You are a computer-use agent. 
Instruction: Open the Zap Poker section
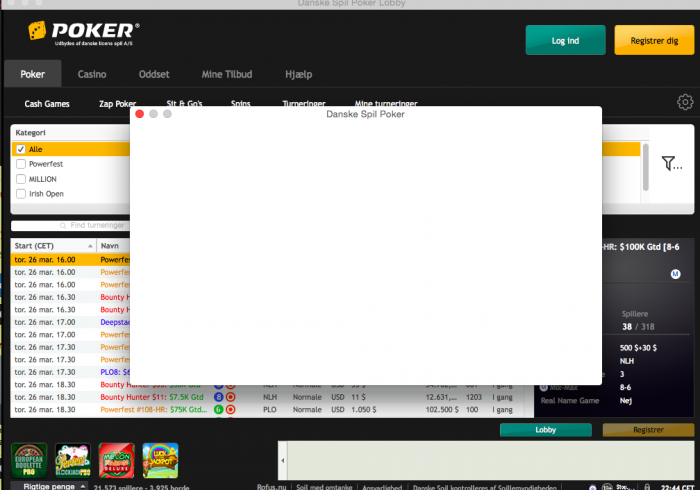point(117,104)
